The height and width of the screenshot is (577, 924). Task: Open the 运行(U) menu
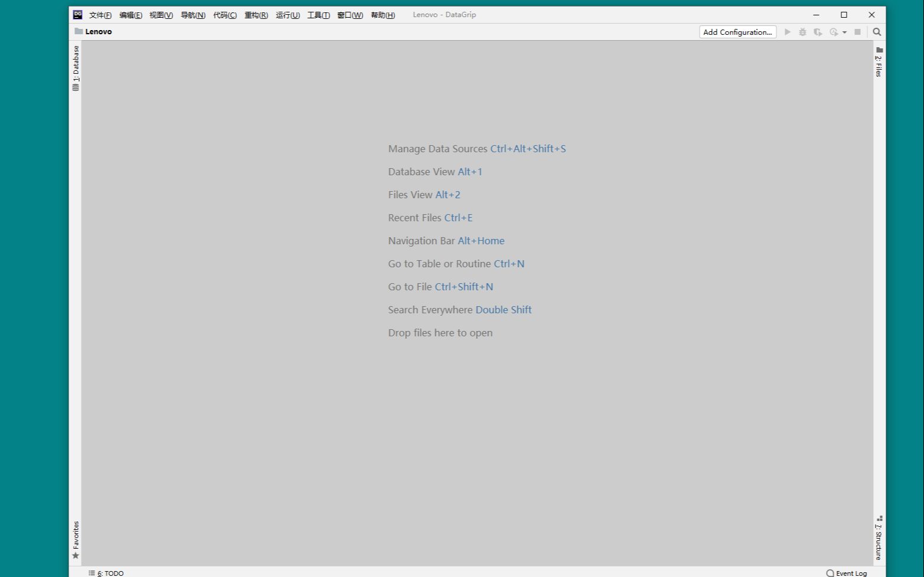coord(288,15)
